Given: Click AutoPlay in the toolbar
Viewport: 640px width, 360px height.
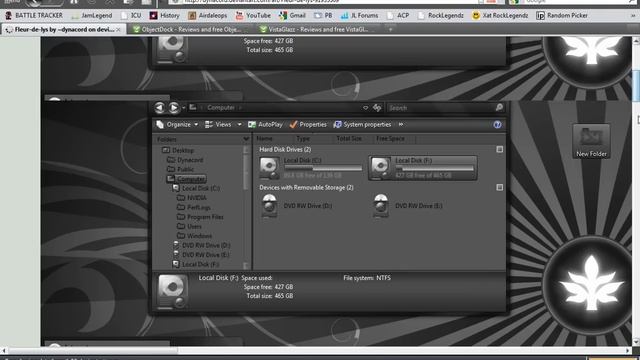Looking at the screenshot, I should (x=265, y=124).
